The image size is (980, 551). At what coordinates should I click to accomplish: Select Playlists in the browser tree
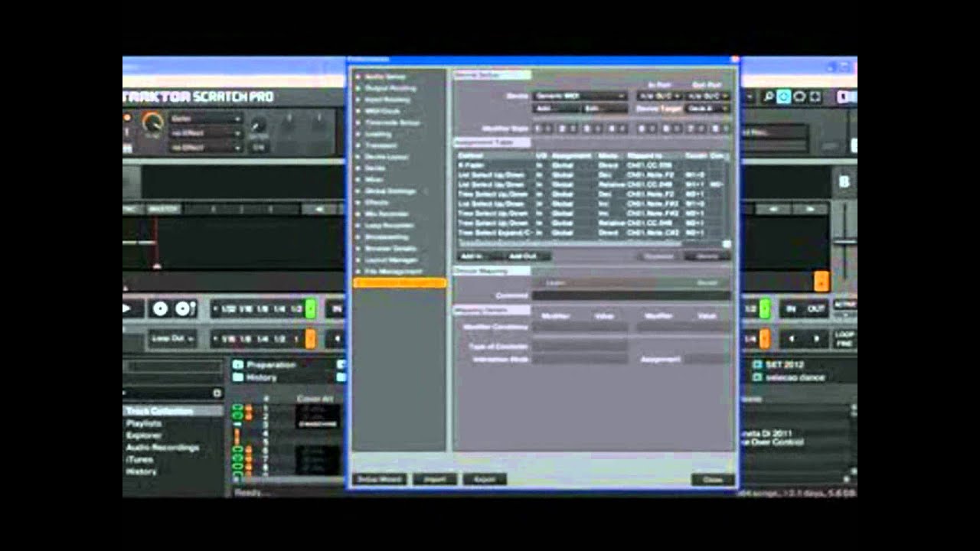click(x=144, y=423)
